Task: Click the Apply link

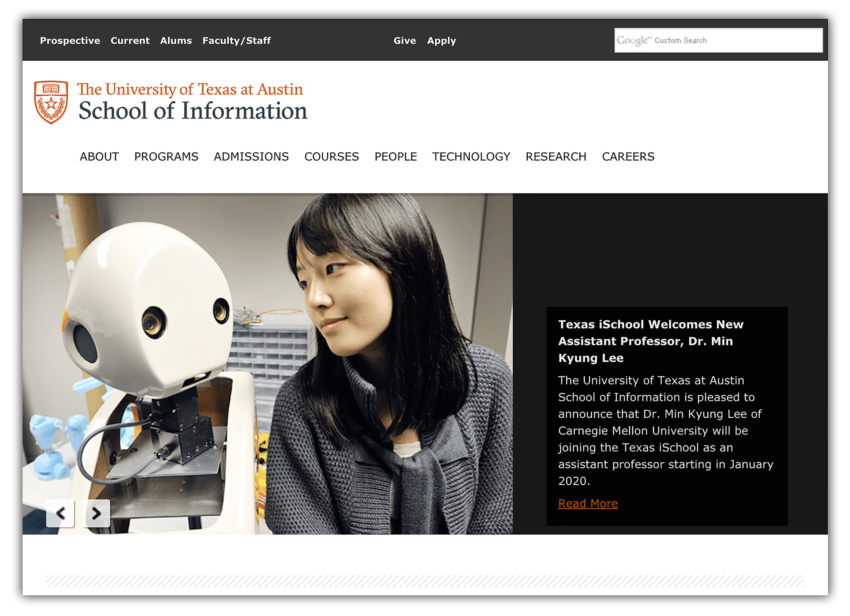Action: pos(441,41)
